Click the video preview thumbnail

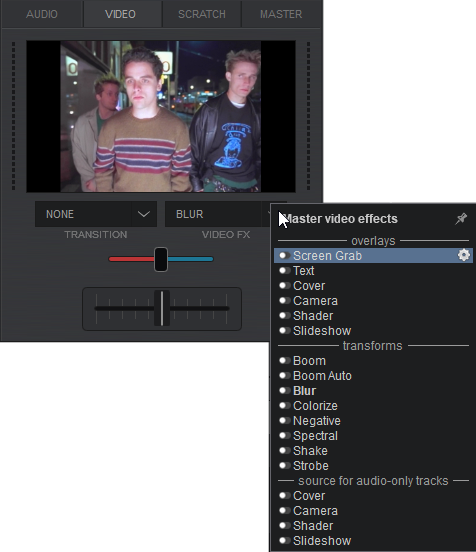161,116
